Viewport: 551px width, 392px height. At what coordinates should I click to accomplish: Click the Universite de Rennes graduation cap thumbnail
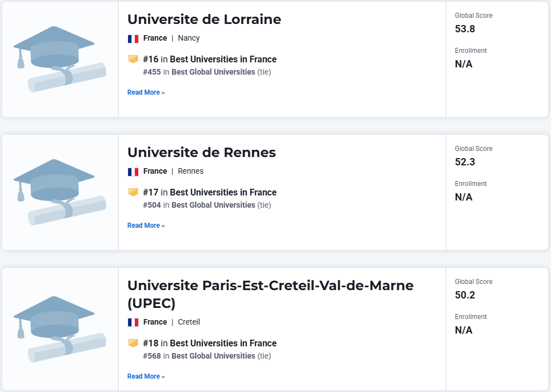tap(60, 192)
